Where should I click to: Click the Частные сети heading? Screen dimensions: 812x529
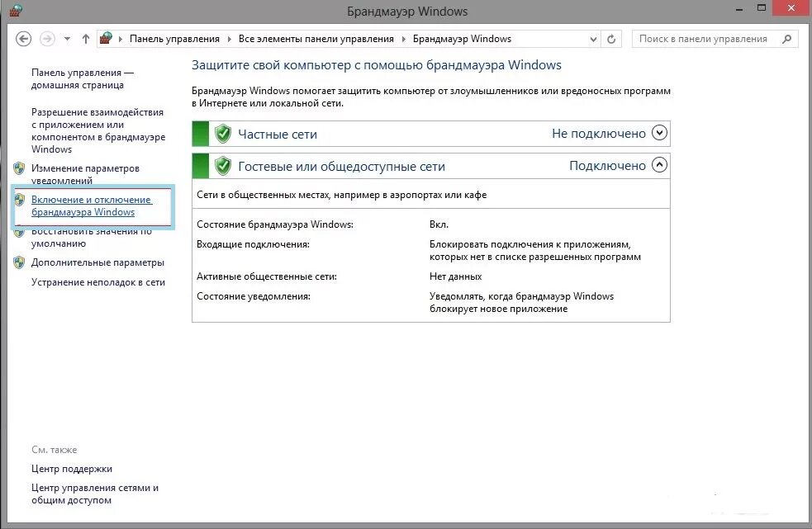click(277, 134)
